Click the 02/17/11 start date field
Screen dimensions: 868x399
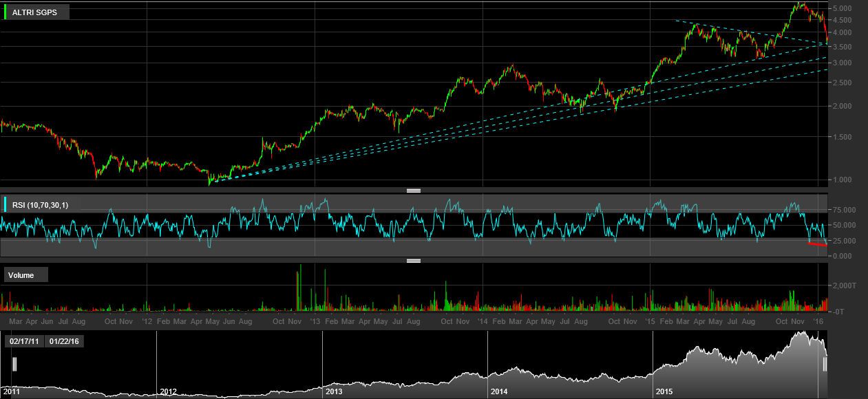[x=23, y=341]
